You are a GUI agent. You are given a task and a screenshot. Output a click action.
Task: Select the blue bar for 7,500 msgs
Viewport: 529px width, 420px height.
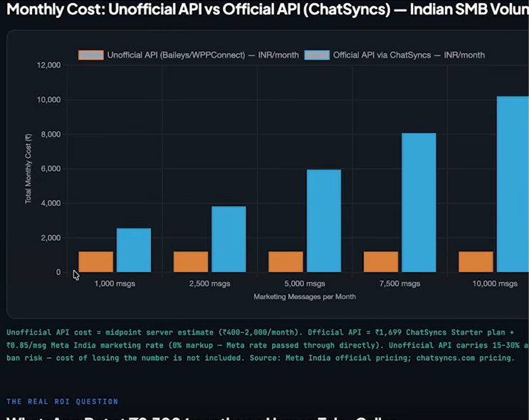pyautogui.click(x=419, y=203)
